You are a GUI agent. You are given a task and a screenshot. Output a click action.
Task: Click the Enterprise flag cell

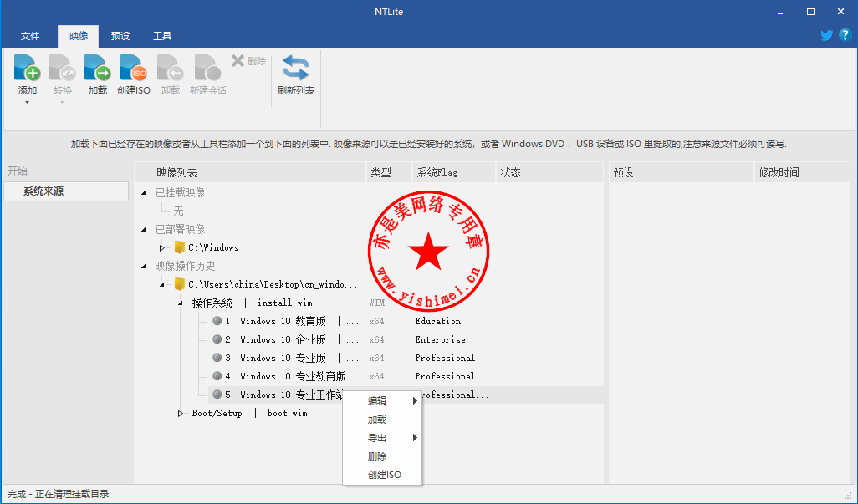[441, 339]
